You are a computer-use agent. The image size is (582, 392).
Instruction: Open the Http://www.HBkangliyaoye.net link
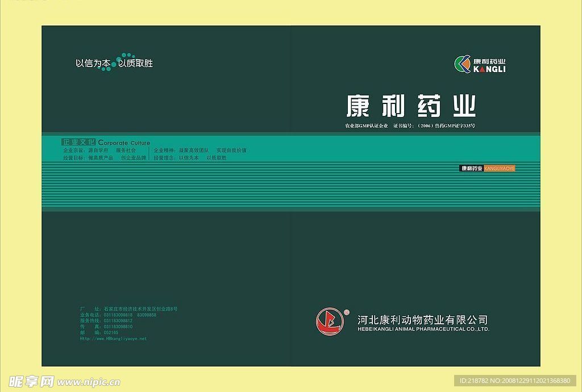tap(113, 338)
